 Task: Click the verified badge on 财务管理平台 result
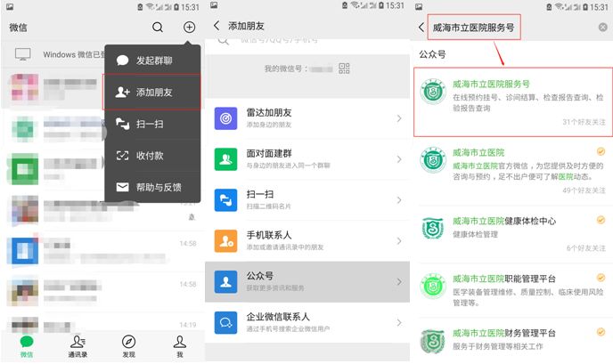tap(601, 332)
